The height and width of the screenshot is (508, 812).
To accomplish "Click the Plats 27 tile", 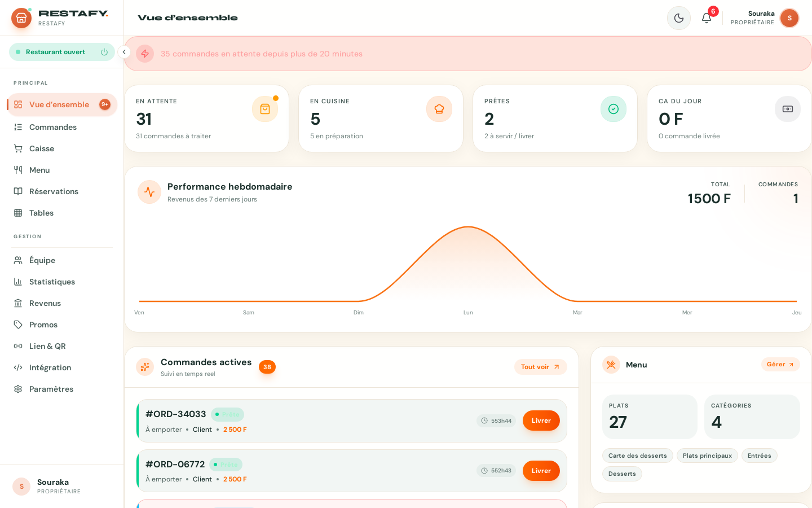I will click(650, 417).
